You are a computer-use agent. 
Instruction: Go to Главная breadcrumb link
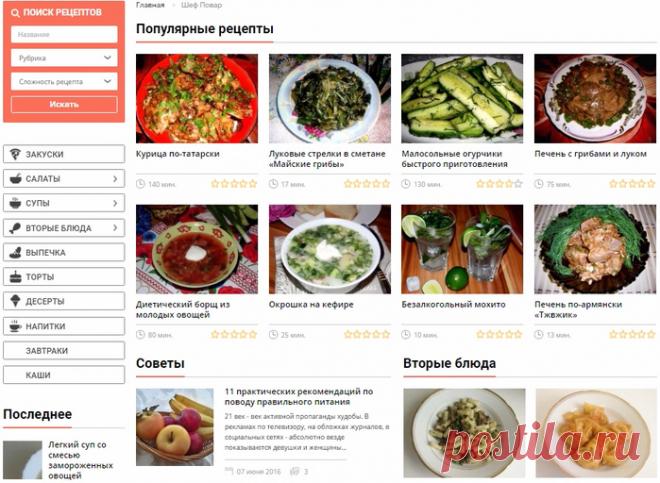click(x=150, y=5)
